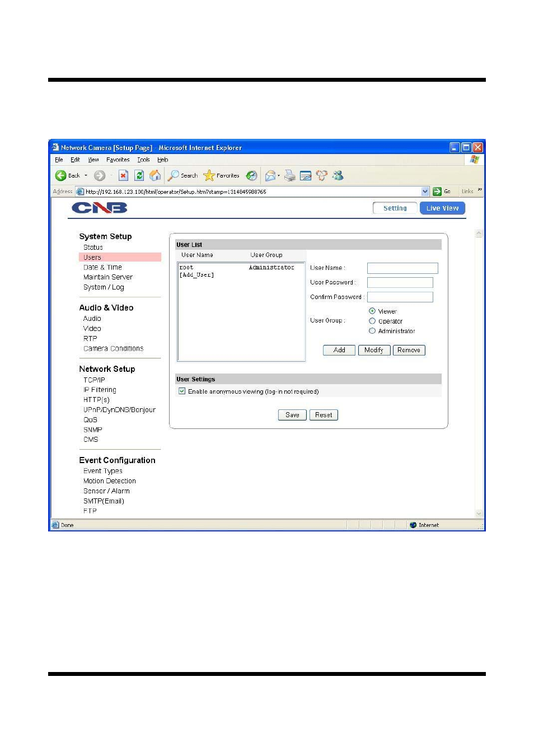Open RTP settings

click(x=90, y=339)
